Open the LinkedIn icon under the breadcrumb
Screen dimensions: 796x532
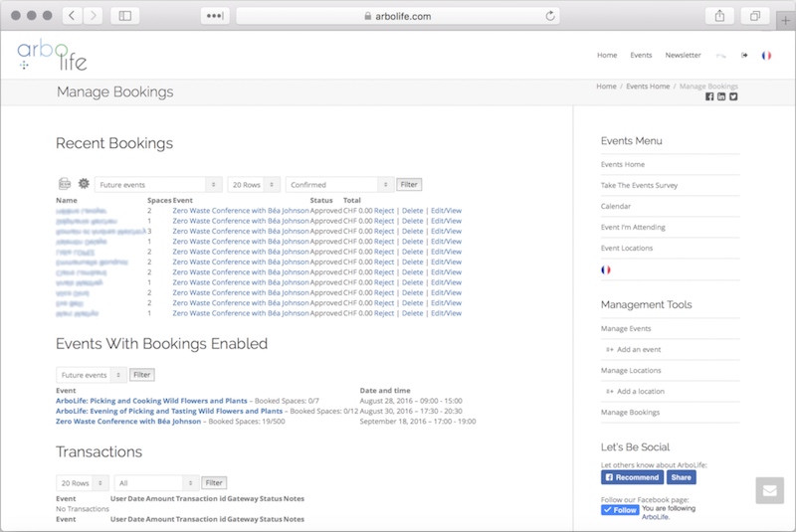pos(721,96)
